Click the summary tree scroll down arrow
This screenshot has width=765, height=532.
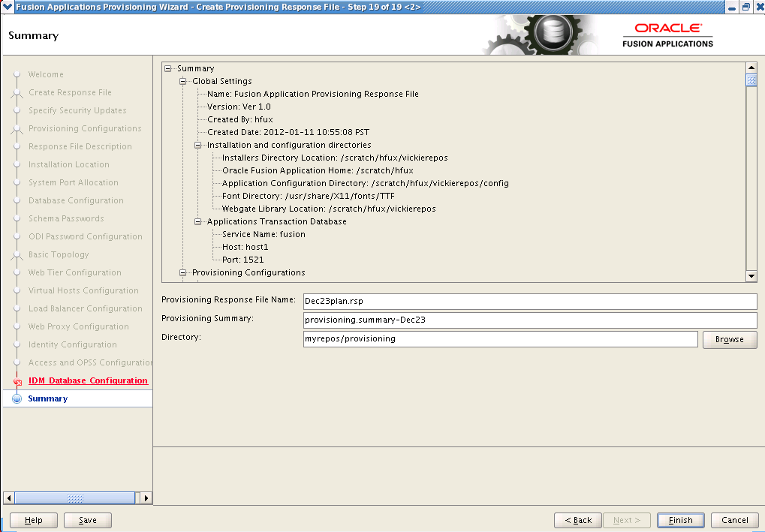[751, 276]
